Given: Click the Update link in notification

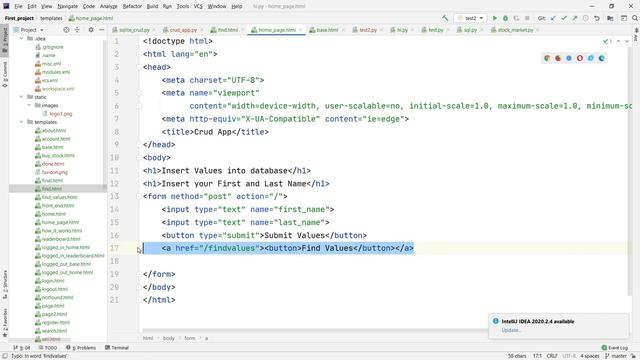Looking at the screenshot, I should [x=511, y=330].
